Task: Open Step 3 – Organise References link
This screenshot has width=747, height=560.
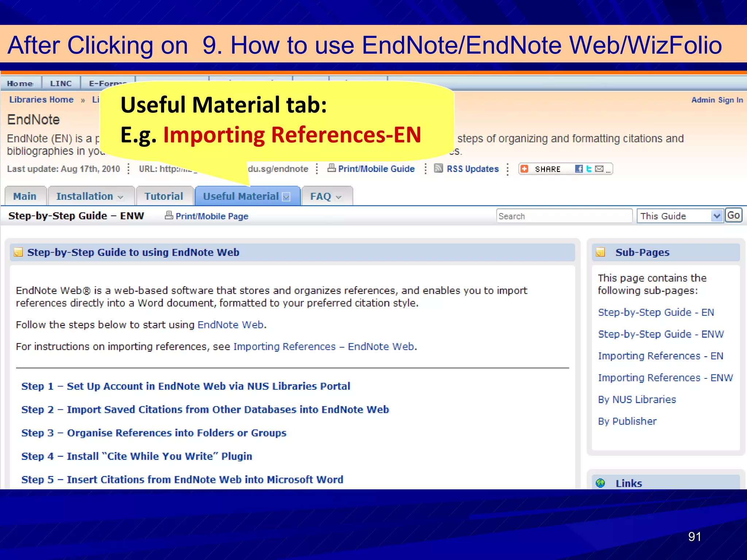Action: (154, 433)
